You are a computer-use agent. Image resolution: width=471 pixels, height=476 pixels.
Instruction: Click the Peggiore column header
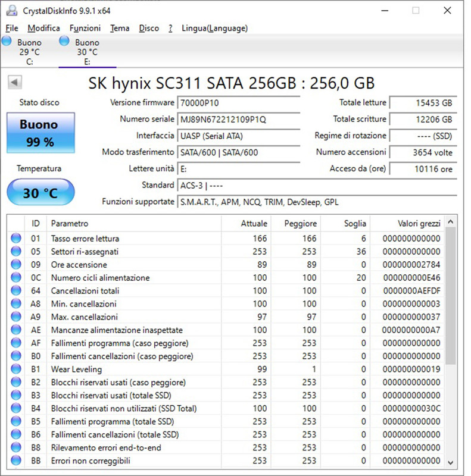[296, 224]
